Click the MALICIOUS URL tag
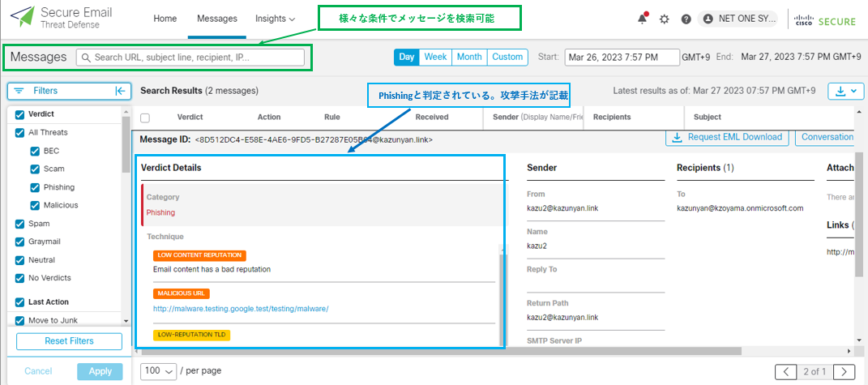This screenshot has height=385, width=868. [182, 293]
